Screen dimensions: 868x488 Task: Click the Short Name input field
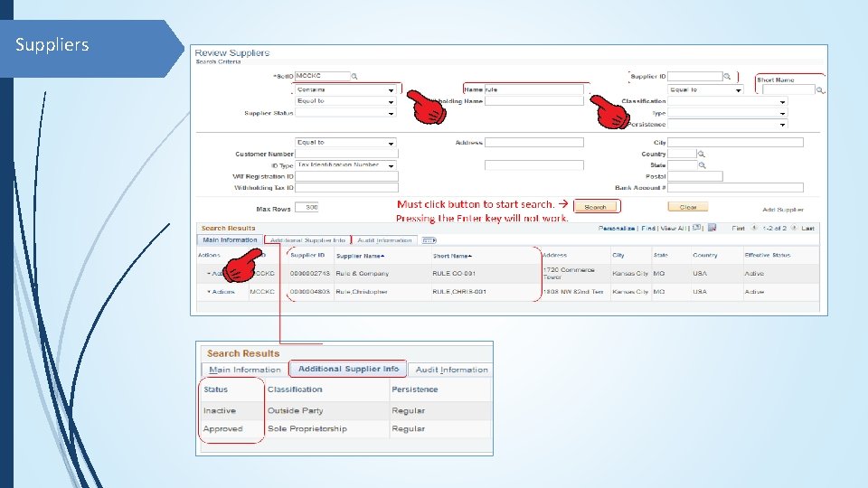click(x=788, y=89)
